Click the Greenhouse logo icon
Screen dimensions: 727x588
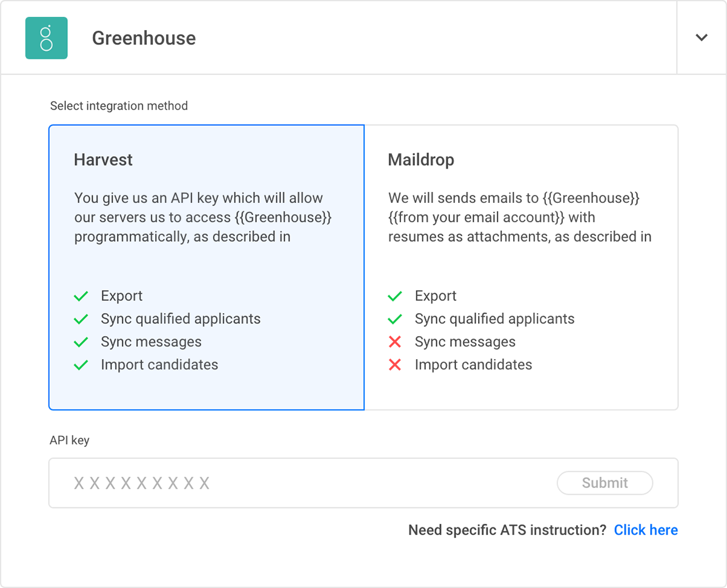[46, 38]
